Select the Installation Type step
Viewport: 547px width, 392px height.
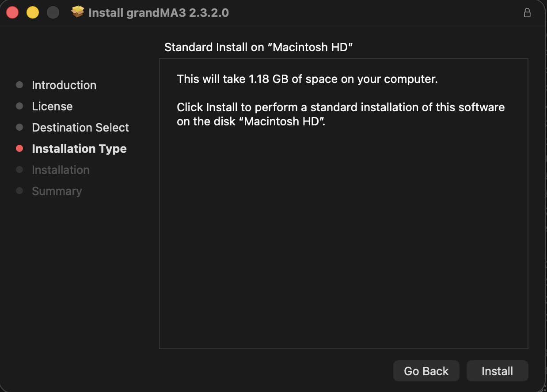[79, 149]
